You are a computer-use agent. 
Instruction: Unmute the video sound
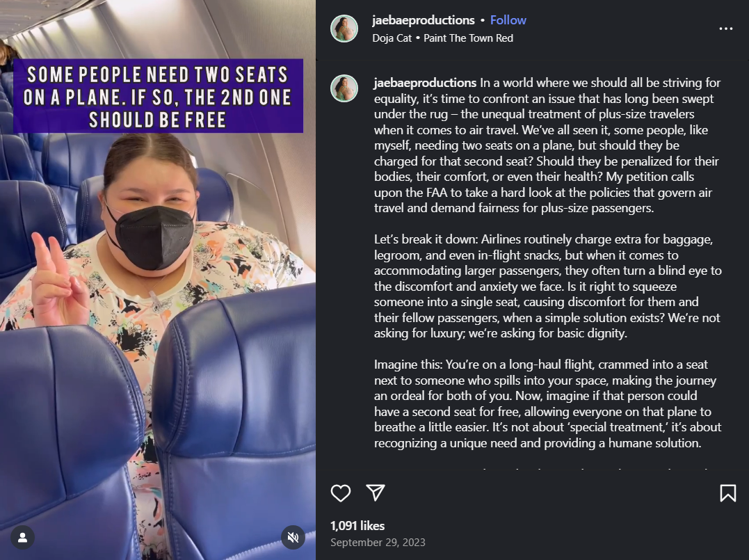click(x=293, y=537)
